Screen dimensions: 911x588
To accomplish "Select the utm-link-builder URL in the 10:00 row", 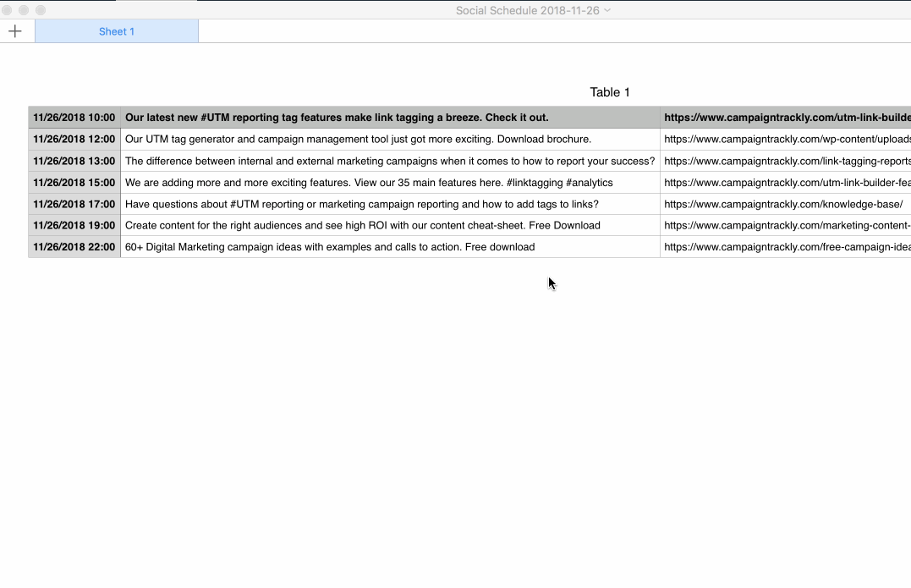I will tap(786, 118).
